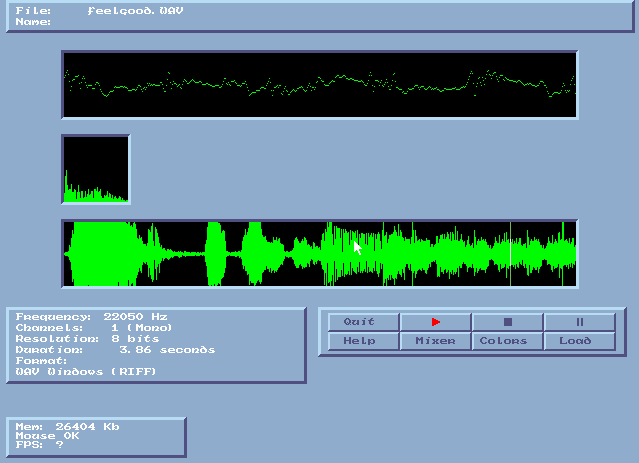Open the Colors configuration
Image resolution: width=639 pixels, height=463 pixels.
pyautogui.click(x=507, y=341)
